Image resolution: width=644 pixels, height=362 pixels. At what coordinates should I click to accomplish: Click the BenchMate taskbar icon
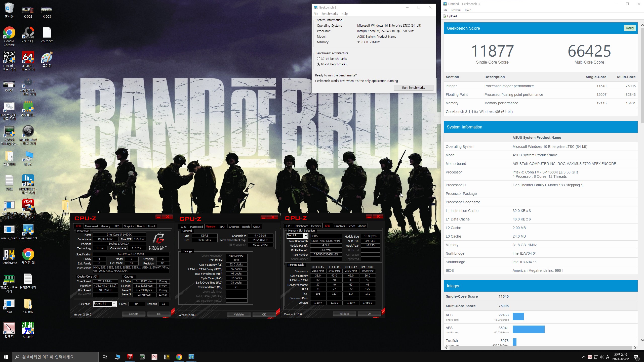(x=167, y=357)
